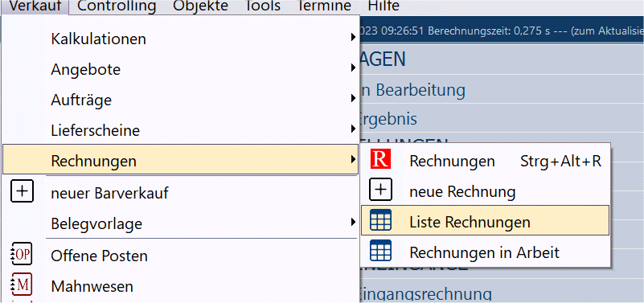
Task: Expand the Lieferscheine submenu arrow
Action: click(x=353, y=129)
